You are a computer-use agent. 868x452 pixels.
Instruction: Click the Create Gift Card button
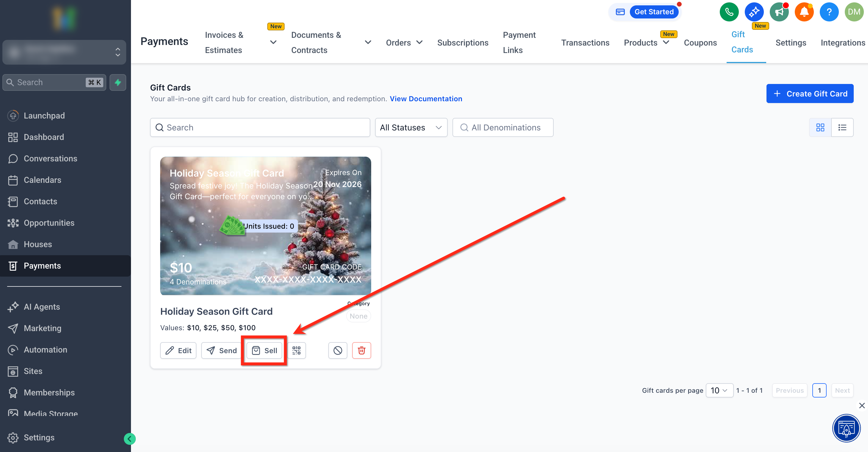(x=809, y=94)
